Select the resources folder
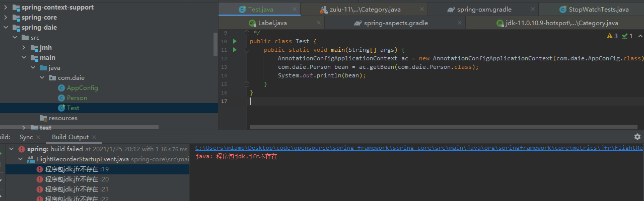644x201 pixels. pos(63,118)
